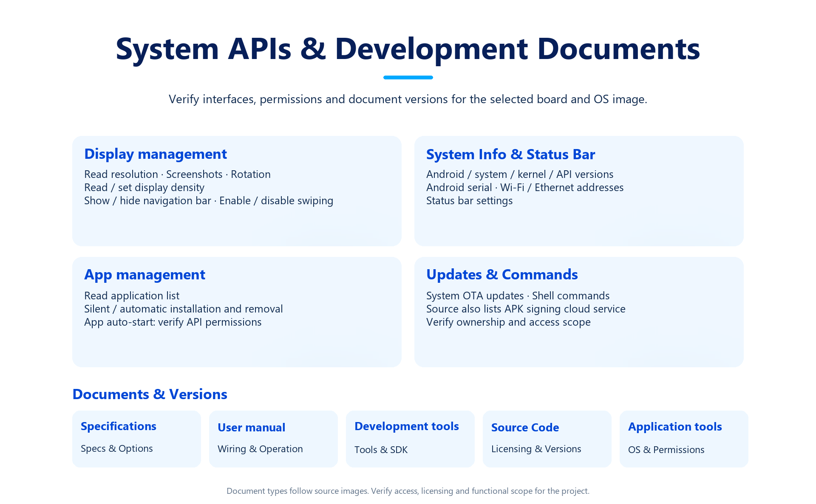Click 'Silent / automatic installation and removal'
Screen dimensions: 816x504
(x=183, y=309)
